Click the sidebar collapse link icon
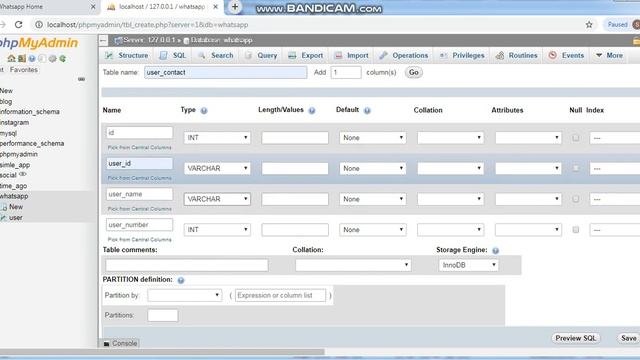Viewport: 640px width, 360px height. click(81, 79)
